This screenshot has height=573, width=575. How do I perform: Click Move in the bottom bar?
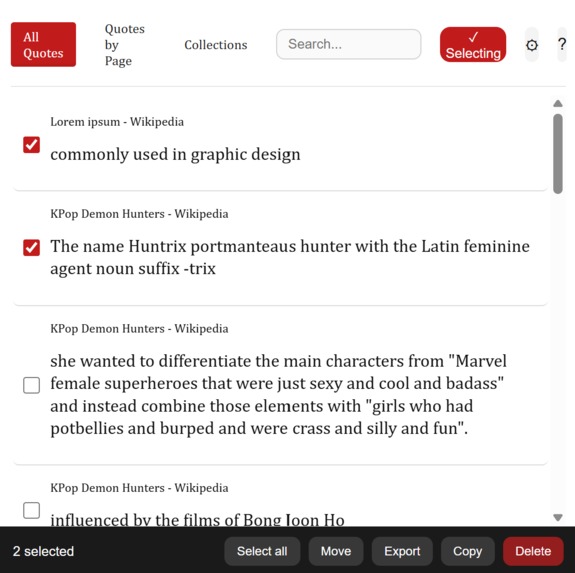(x=336, y=551)
